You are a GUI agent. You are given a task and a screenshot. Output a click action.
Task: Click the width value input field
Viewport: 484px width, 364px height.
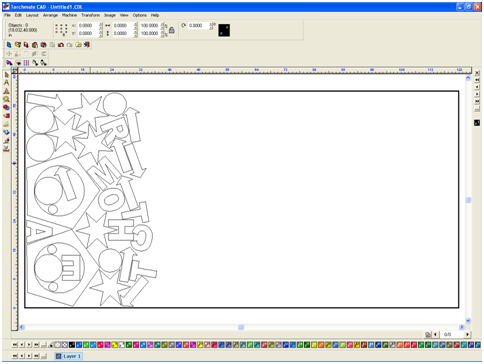click(x=123, y=25)
